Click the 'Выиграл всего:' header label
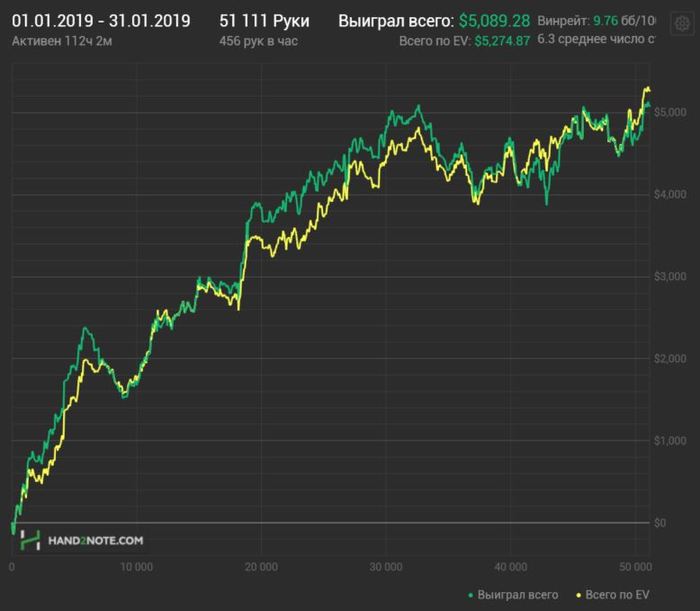This screenshot has width=700, height=611. [x=396, y=21]
